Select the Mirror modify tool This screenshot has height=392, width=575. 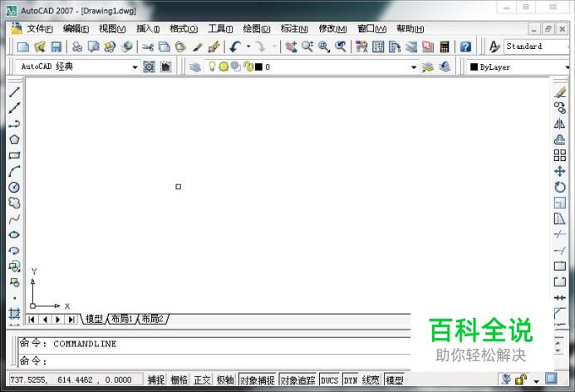coord(559,124)
